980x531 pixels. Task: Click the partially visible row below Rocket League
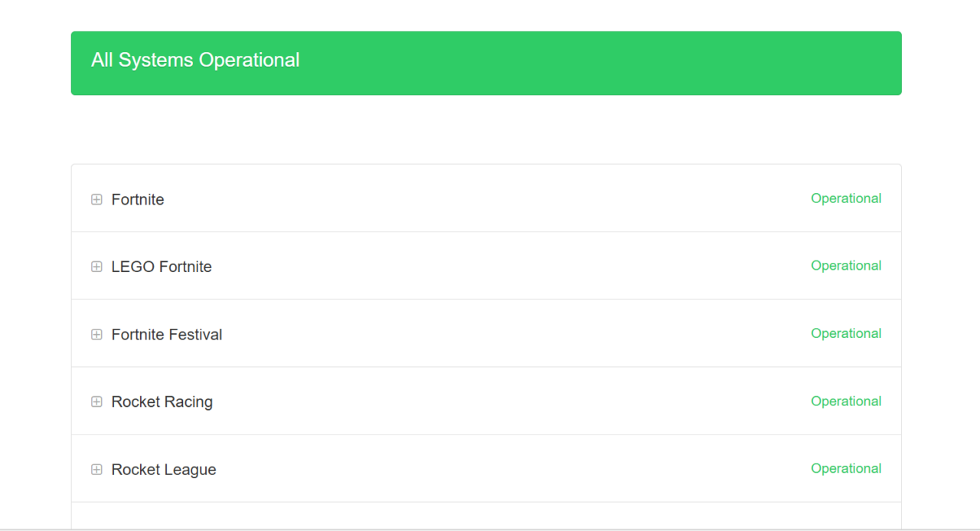tap(486, 516)
